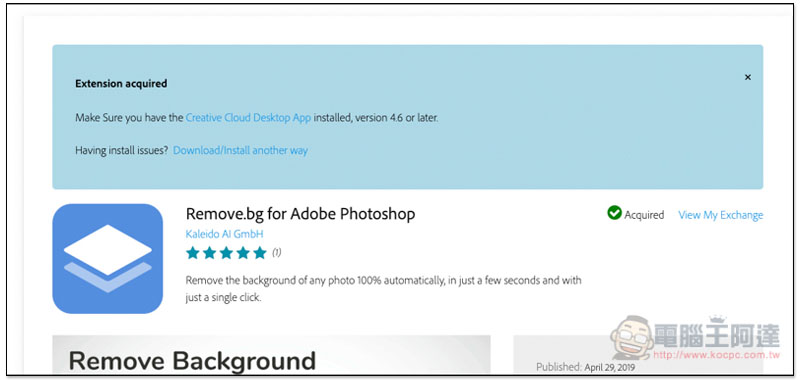Viewport: 800px width, 380px height.
Task: Click the second rating star
Action: 209,252
